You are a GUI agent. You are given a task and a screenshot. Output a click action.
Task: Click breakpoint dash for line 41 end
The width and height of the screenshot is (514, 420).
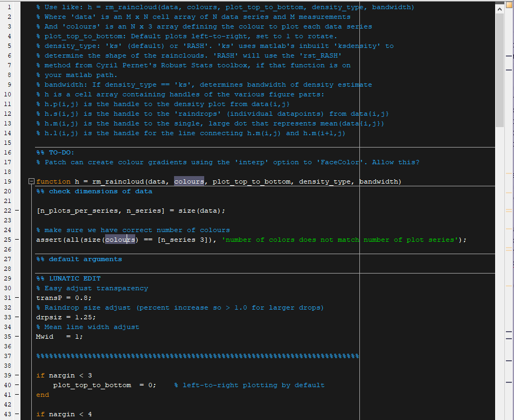pos(18,395)
